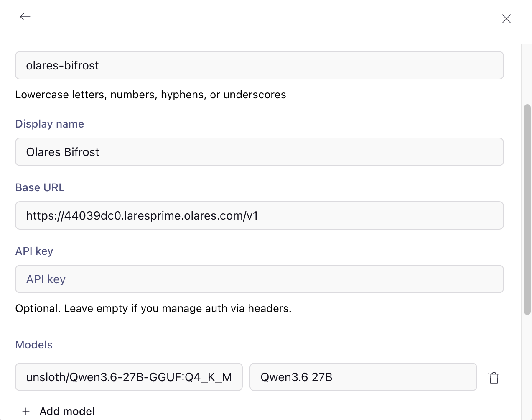Edit the Qwen3.6 27B model name field
Screen dimensions: 532x420
[x=363, y=377]
